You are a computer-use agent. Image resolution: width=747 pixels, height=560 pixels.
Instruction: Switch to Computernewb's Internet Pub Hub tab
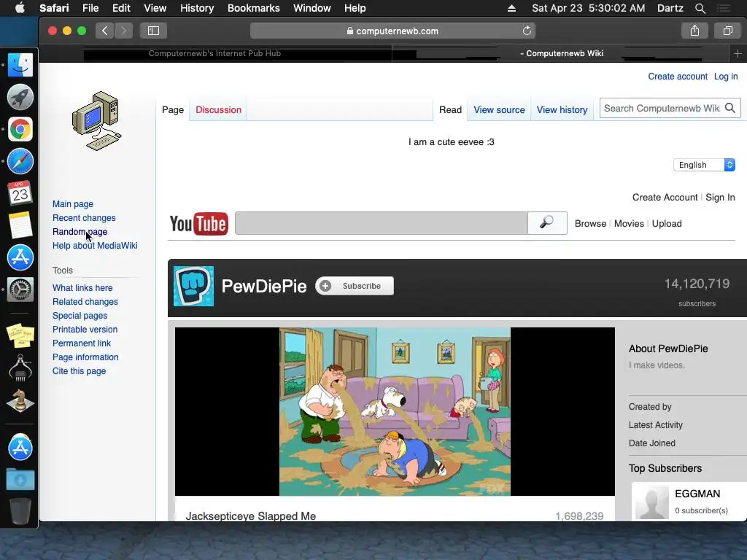[x=215, y=53]
